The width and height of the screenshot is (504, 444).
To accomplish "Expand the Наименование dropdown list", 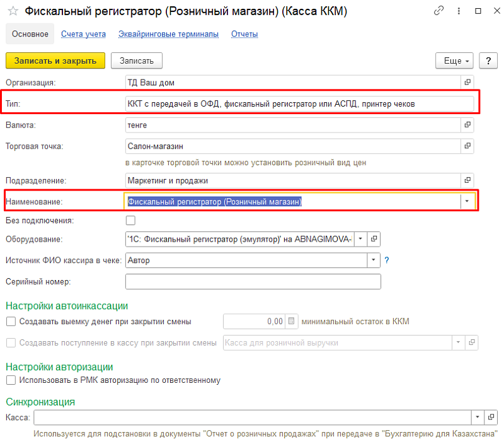I will click(x=467, y=201).
